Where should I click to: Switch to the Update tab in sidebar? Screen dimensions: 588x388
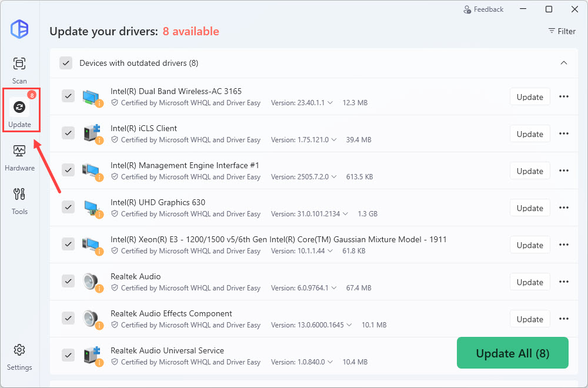click(x=19, y=112)
